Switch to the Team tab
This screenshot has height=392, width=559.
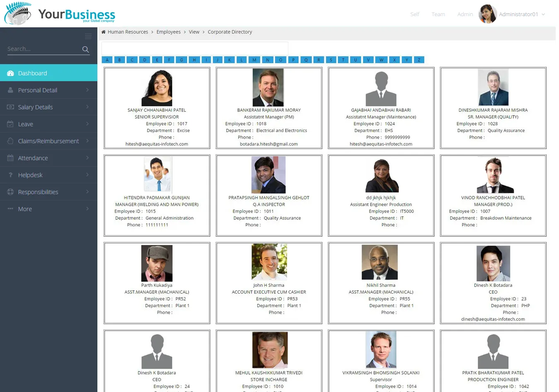tap(438, 14)
